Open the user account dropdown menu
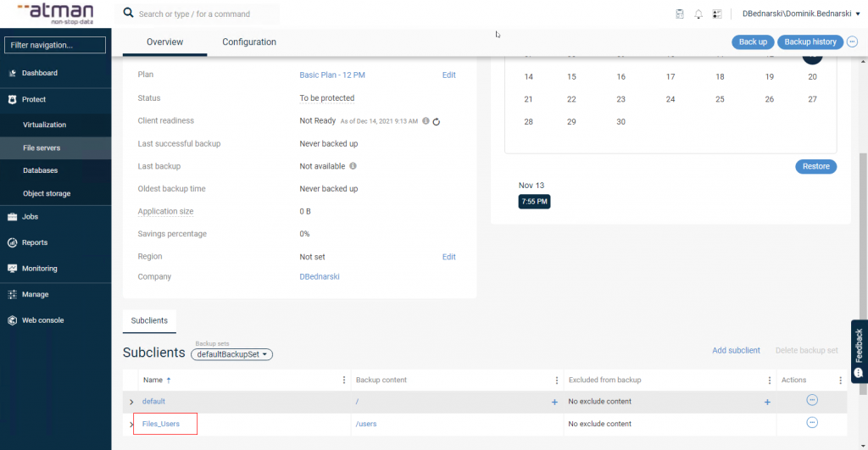The width and height of the screenshot is (868, 450). point(789,14)
